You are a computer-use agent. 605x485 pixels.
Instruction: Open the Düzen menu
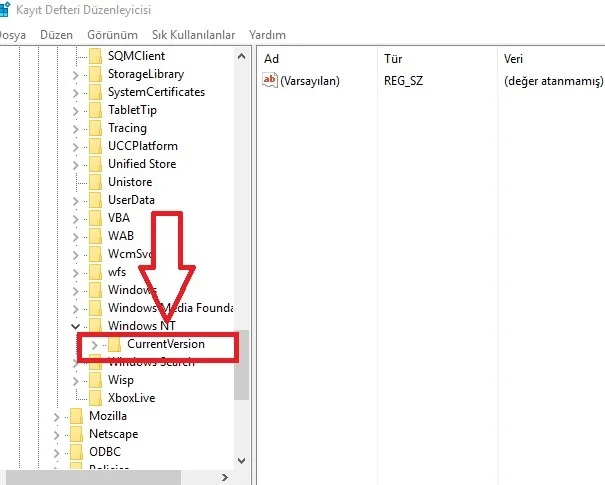pos(56,34)
